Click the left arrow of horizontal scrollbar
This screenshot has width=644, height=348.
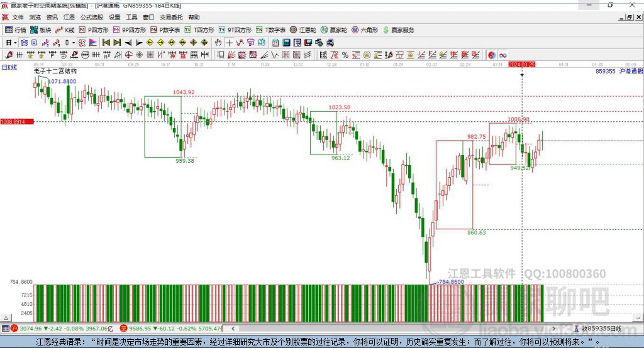233,329
